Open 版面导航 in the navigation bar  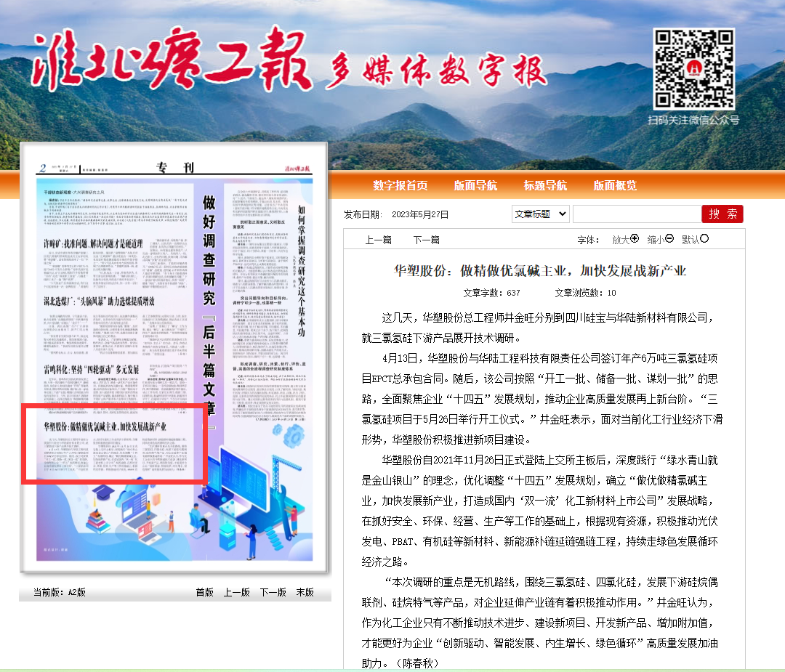point(475,185)
